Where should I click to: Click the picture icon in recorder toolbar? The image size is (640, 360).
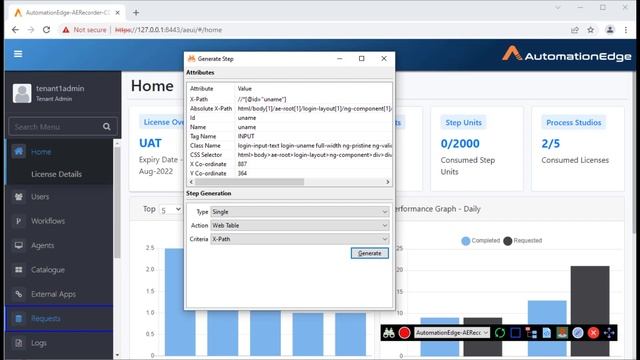coord(562,333)
